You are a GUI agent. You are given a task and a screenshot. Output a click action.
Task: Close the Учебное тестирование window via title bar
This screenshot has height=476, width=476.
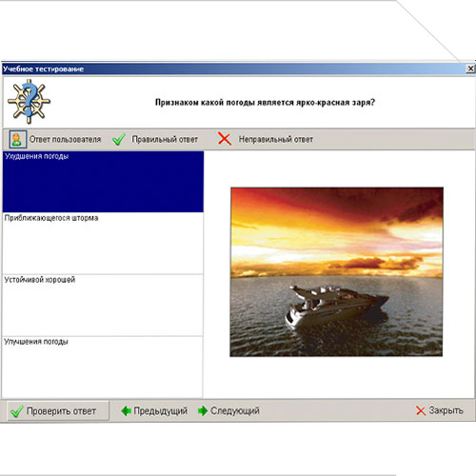click(470, 69)
